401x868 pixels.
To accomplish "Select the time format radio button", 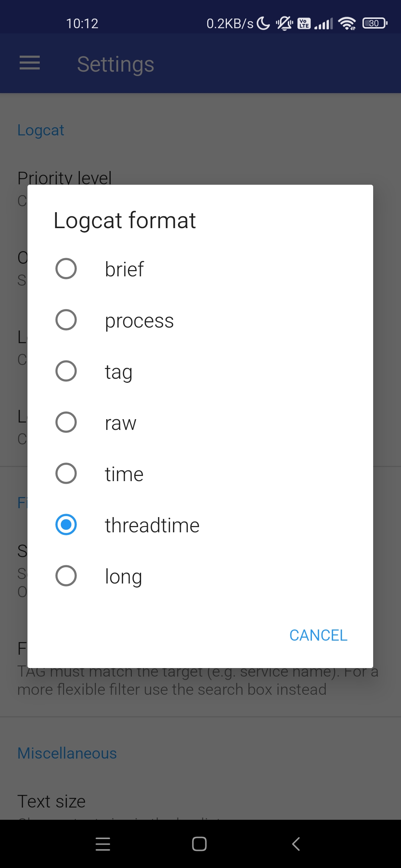I will pyautogui.click(x=66, y=473).
